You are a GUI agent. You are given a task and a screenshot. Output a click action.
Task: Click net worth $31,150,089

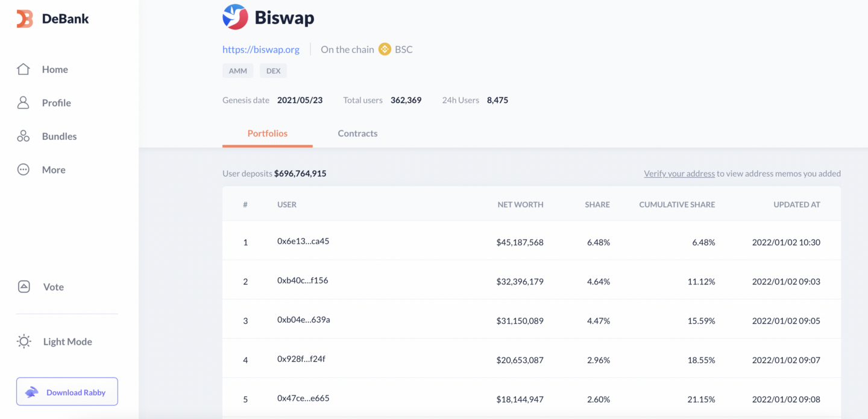click(x=520, y=321)
